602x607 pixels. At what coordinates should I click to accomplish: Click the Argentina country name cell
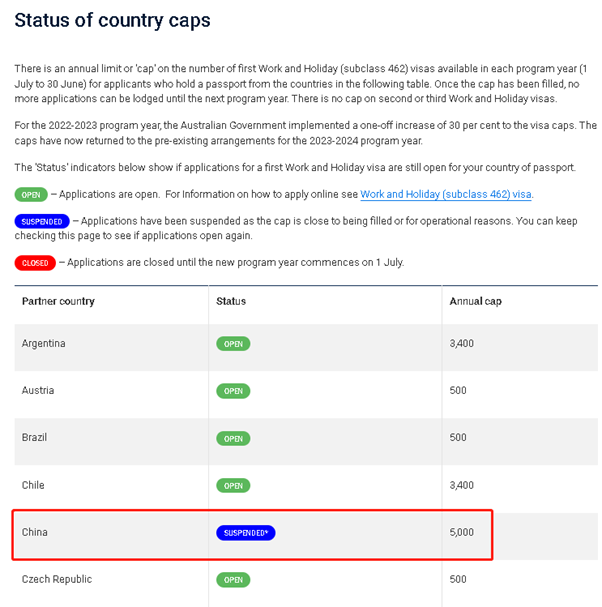43,344
